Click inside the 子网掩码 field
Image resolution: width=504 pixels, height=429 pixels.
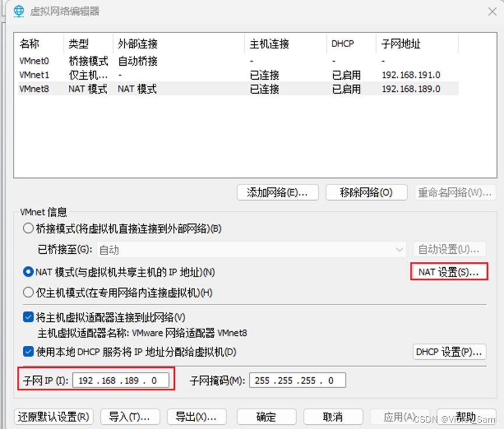[297, 381]
